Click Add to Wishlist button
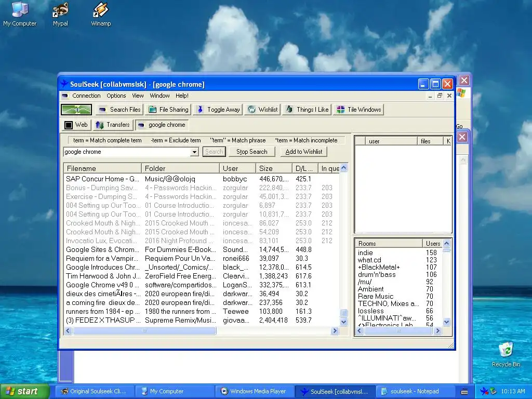Viewport: 532px width, 399px height. [303, 152]
